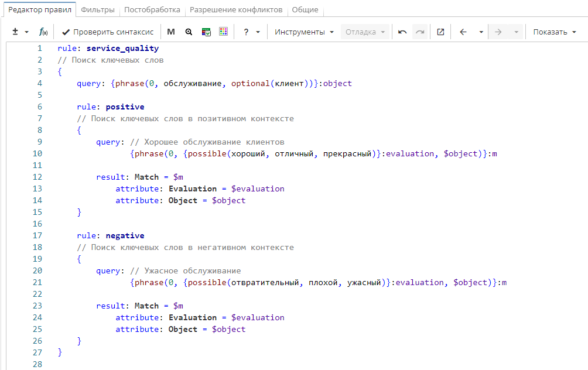Select the Редактор правил tab
This screenshot has height=370, width=588.
tap(40, 10)
